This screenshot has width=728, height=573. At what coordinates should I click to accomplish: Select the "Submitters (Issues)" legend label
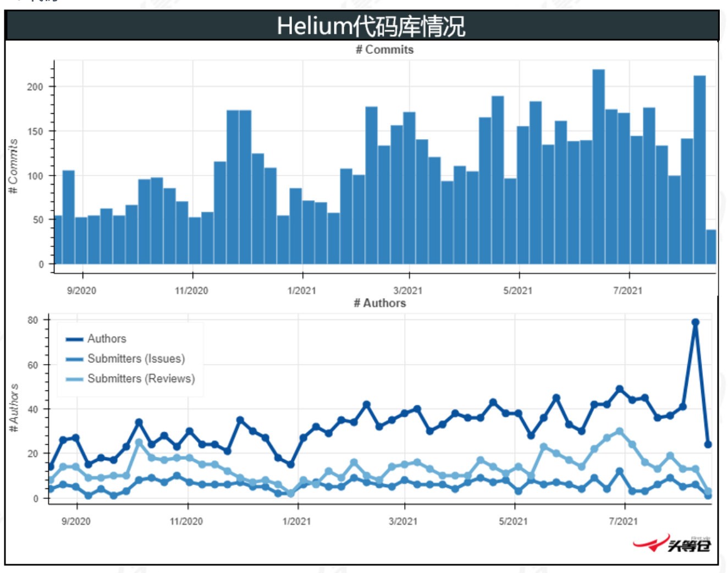[x=136, y=359]
